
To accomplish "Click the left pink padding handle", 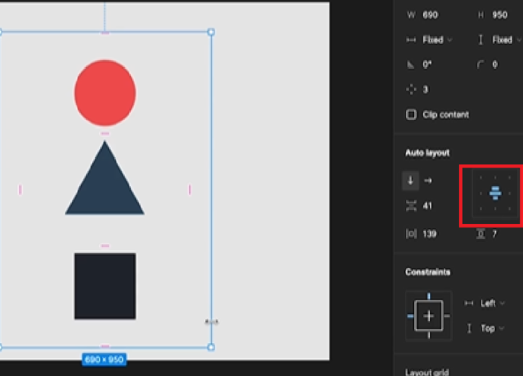I will (20, 190).
